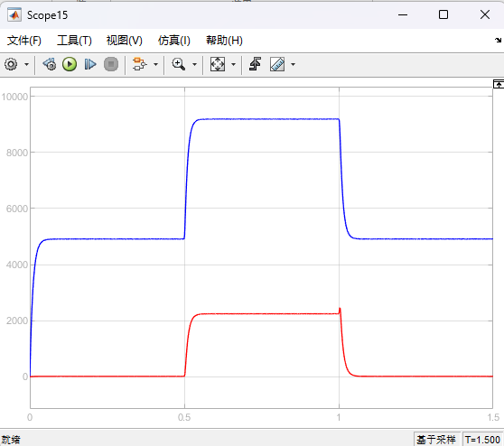Click the red signal's raised plateau line
The width and height of the screenshot is (504, 446).
268,314
